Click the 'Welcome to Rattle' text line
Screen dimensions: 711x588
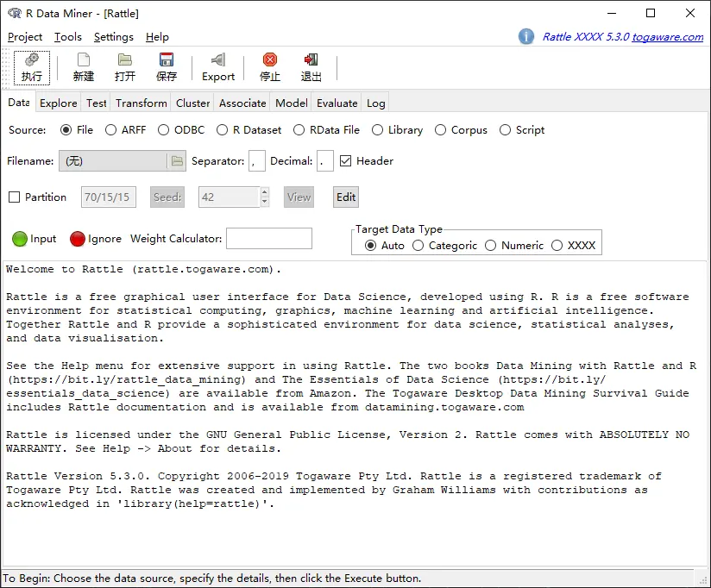[144, 269]
